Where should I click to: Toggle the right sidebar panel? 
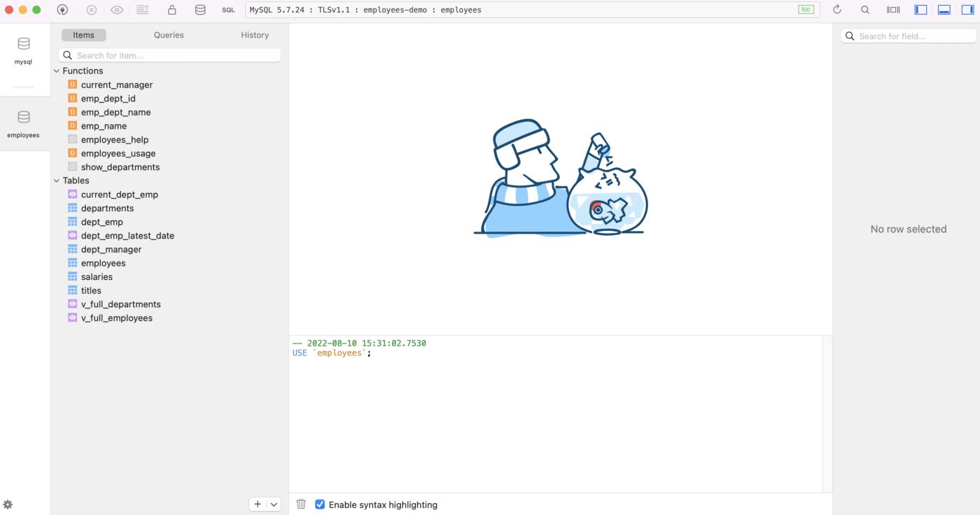click(x=967, y=10)
